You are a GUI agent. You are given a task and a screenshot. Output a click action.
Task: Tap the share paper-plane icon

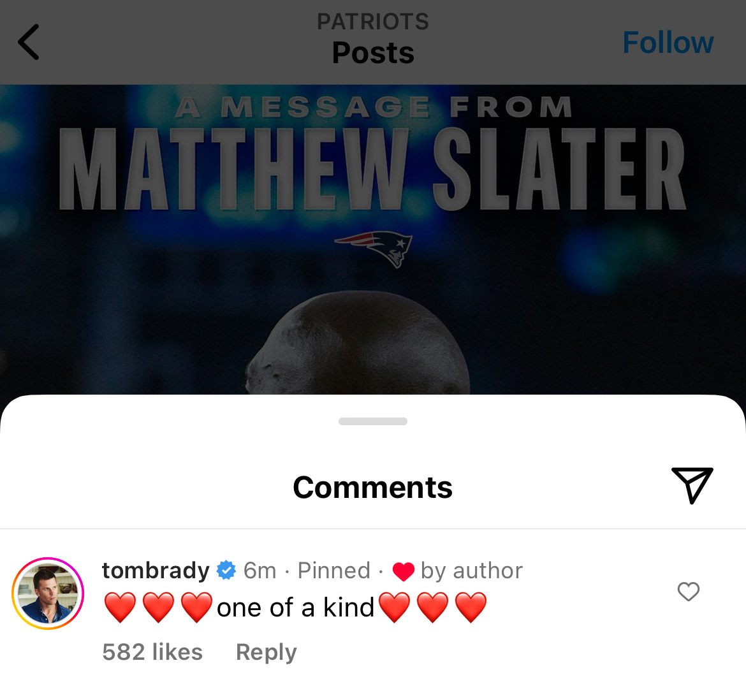point(692,485)
